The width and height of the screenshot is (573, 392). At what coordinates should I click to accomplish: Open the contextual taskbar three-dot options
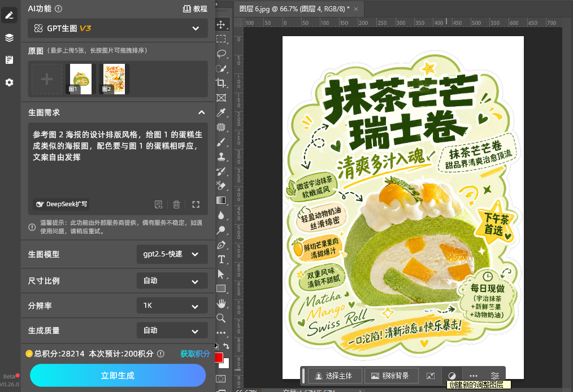(474, 376)
